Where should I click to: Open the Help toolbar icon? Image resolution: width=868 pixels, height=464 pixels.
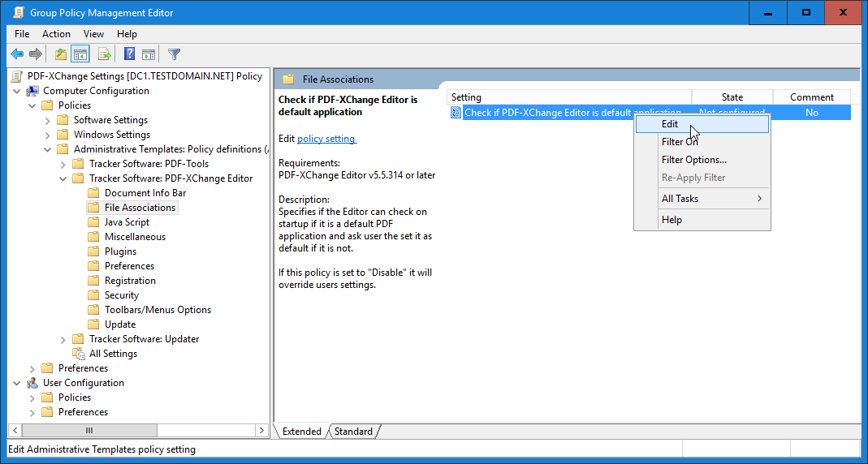[130, 54]
